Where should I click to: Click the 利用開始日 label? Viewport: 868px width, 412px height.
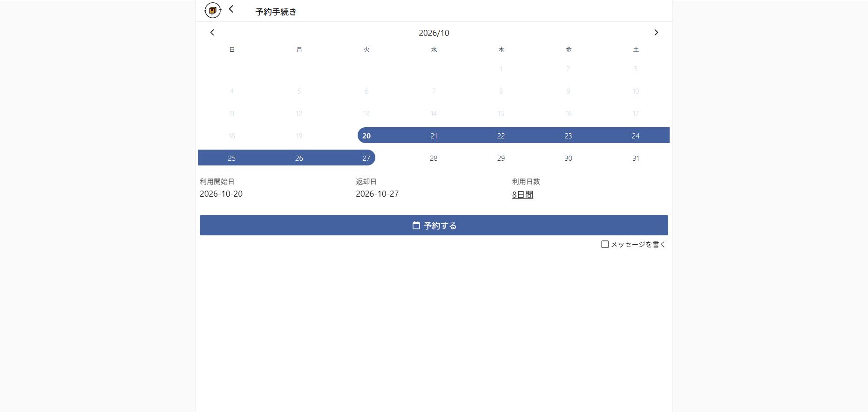(x=217, y=181)
